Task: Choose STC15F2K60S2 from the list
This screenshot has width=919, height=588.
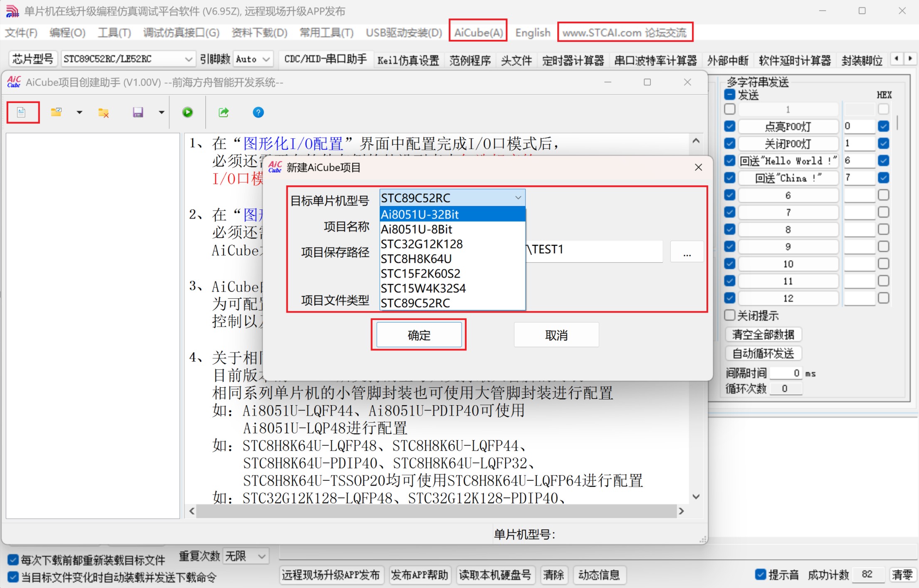Action: click(452, 274)
